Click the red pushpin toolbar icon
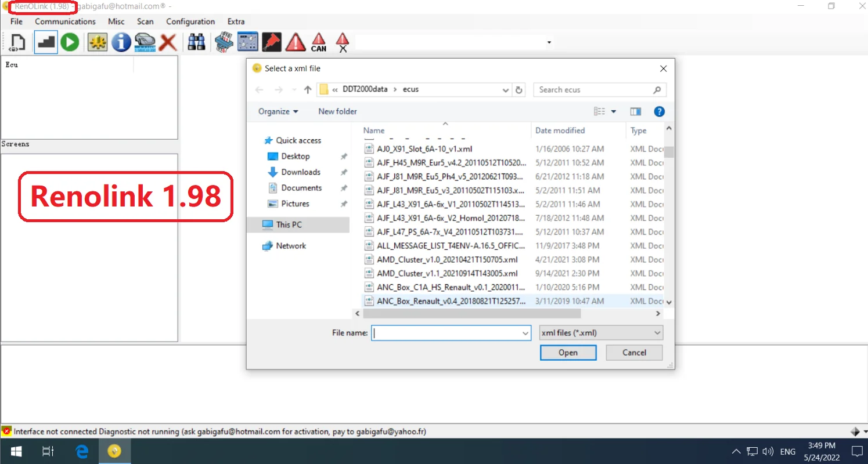 (x=271, y=42)
